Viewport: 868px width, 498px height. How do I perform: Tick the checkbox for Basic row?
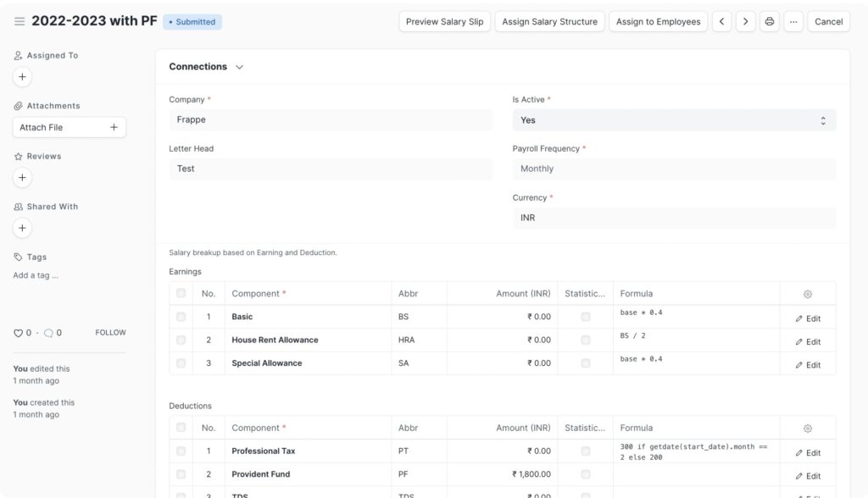pyautogui.click(x=181, y=317)
